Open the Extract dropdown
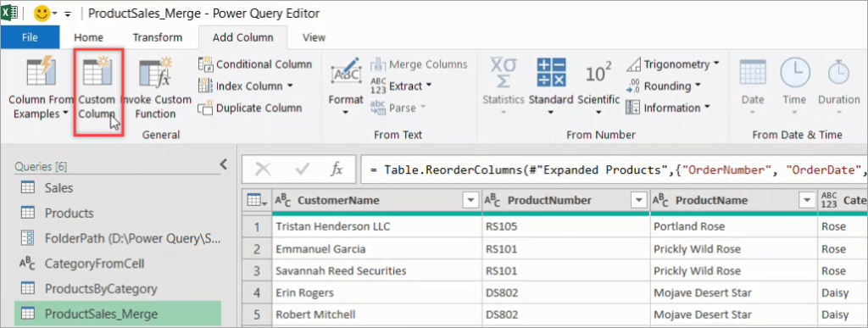Screen dimensions: 868x328 click(x=401, y=86)
